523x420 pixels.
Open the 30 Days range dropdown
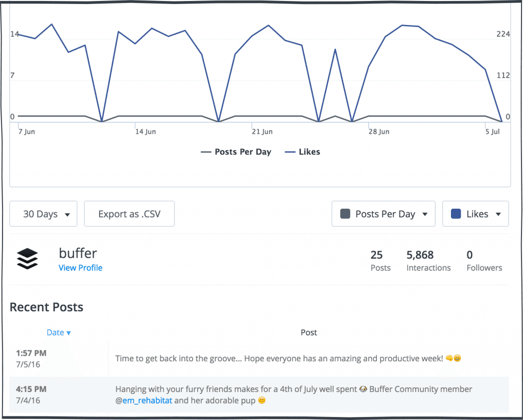point(43,214)
